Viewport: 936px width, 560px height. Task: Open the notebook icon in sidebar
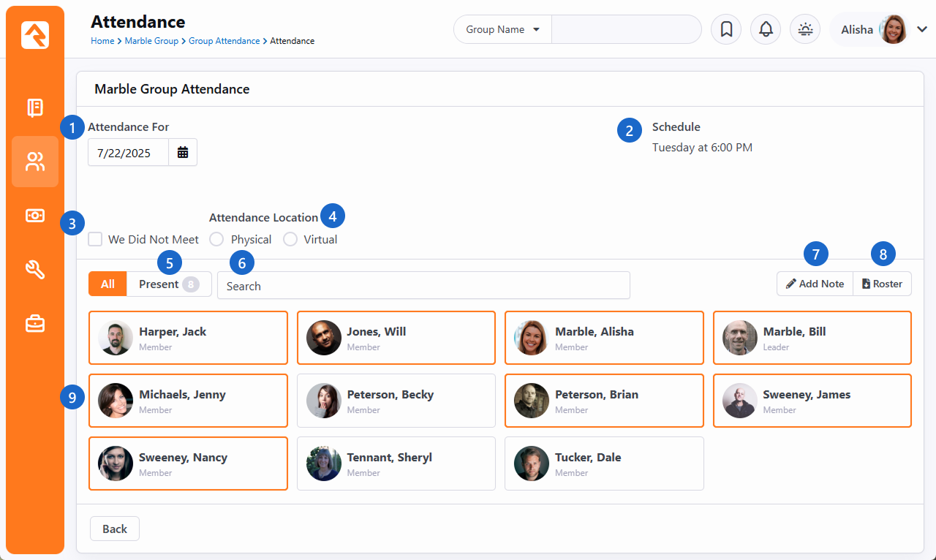tap(35, 108)
